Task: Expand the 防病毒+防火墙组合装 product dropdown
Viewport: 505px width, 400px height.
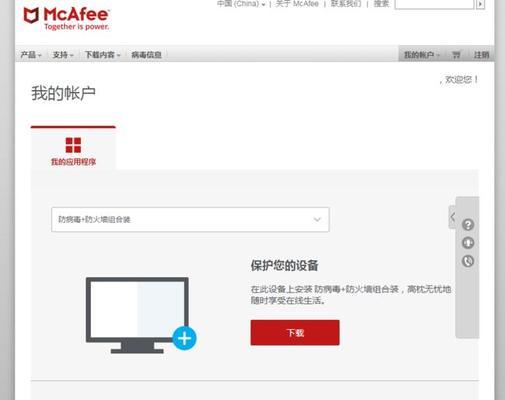Action: click(190, 219)
